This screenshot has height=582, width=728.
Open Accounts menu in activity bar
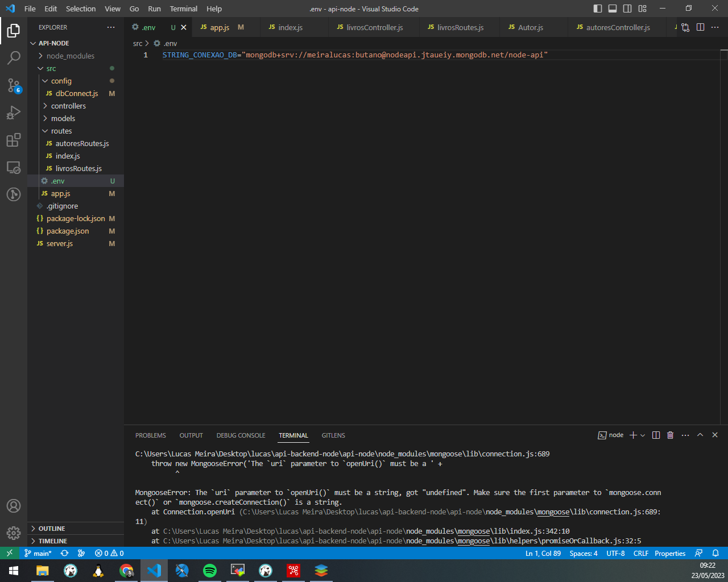[x=14, y=506]
